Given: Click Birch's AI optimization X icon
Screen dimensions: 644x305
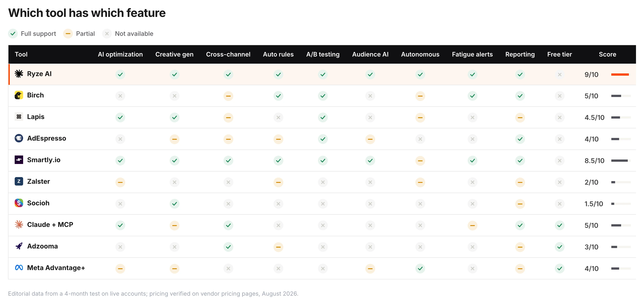Looking at the screenshot, I should [120, 96].
